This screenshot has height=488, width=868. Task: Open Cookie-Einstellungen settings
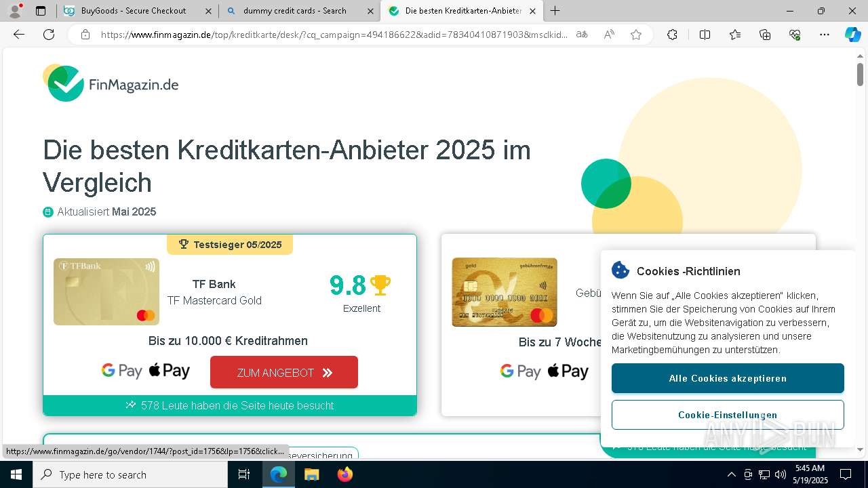point(728,415)
